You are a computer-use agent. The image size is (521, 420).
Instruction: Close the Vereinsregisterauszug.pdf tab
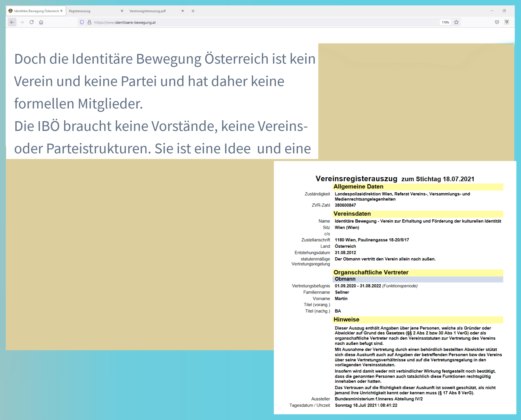(x=183, y=11)
